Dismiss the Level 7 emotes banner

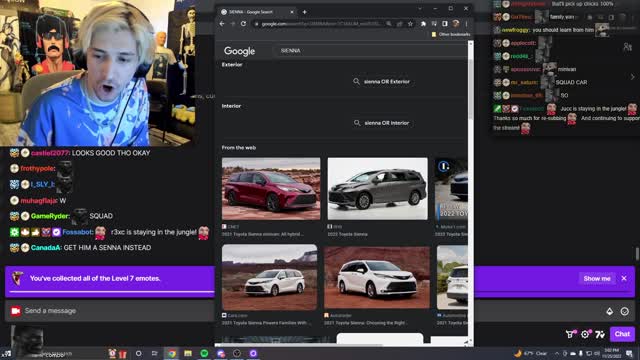[624, 278]
